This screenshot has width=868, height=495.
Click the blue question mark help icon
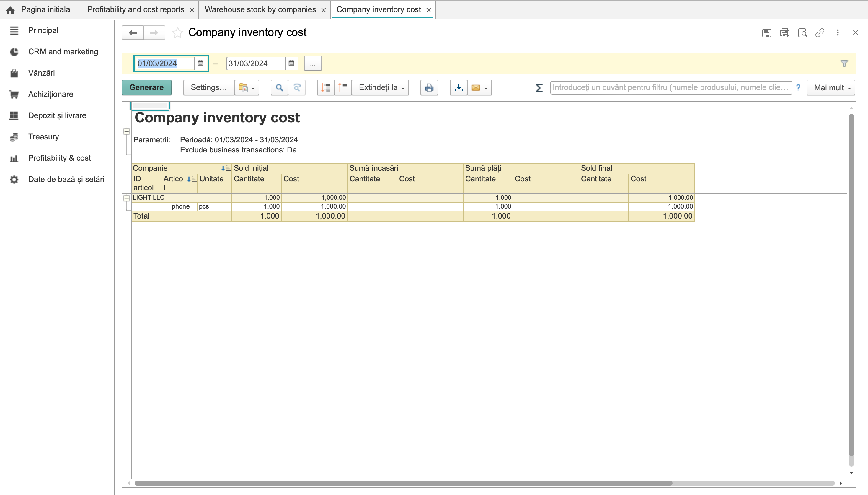(x=798, y=87)
